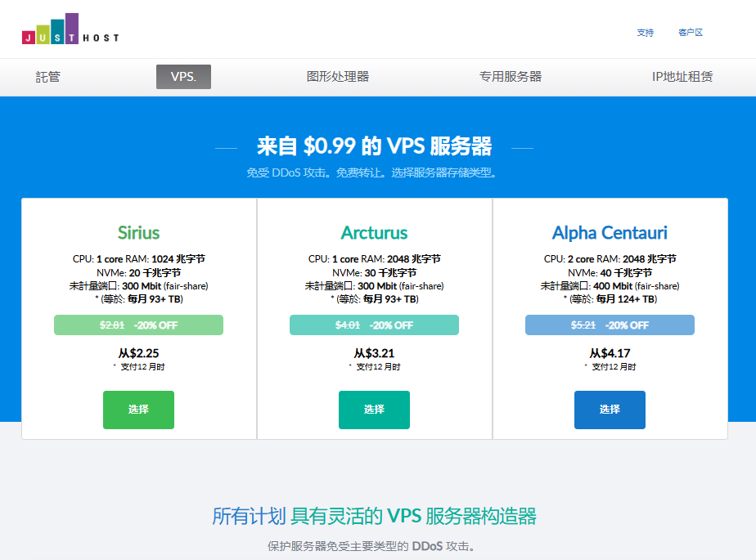The height and width of the screenshot is (560, 756).
Task: Click the 从$4.17 price on Alpha Centauri
Action: pyautogui.click(x=610, y=353)
